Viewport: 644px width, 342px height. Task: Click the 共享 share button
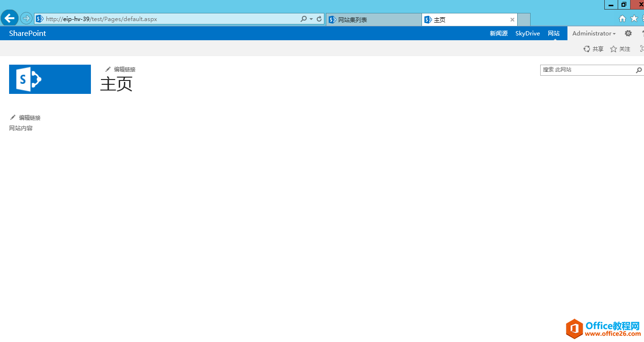593,49
